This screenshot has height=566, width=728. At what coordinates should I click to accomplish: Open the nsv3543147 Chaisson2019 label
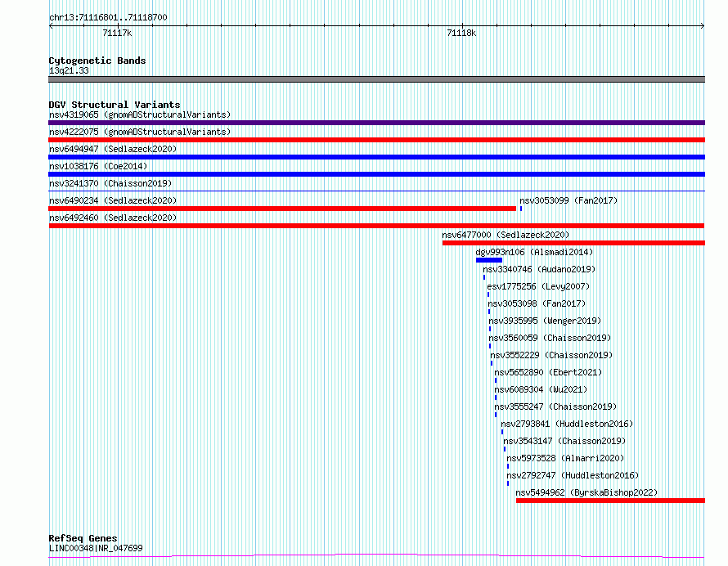pos(564,441)
